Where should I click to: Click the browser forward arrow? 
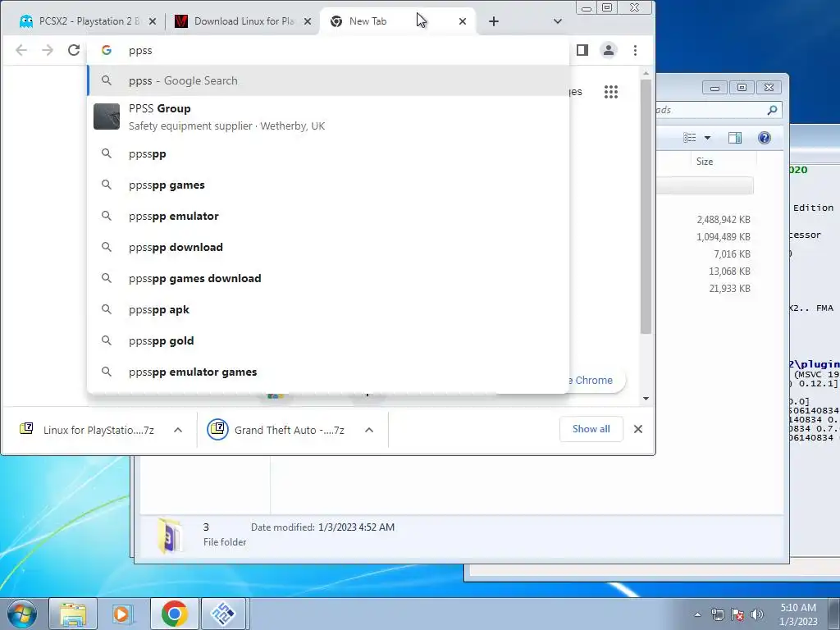[48, 50]
